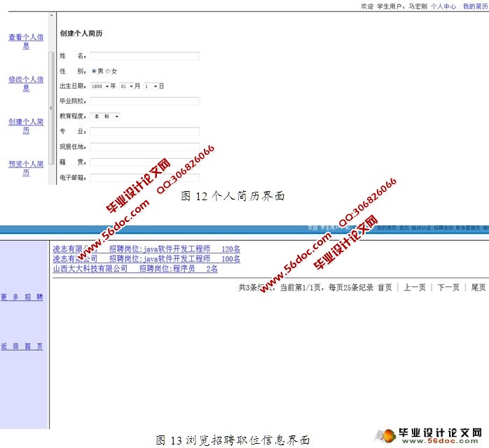Click 退出 in blue navigation bar
The height and width of the screenshot is (448, 489).
(x=404, y=228)
